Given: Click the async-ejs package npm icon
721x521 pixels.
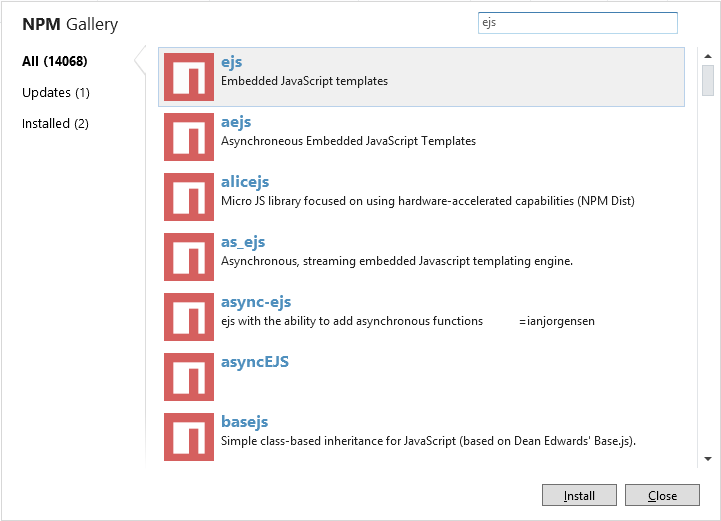Looking at the screenshot, I should 189,317.
